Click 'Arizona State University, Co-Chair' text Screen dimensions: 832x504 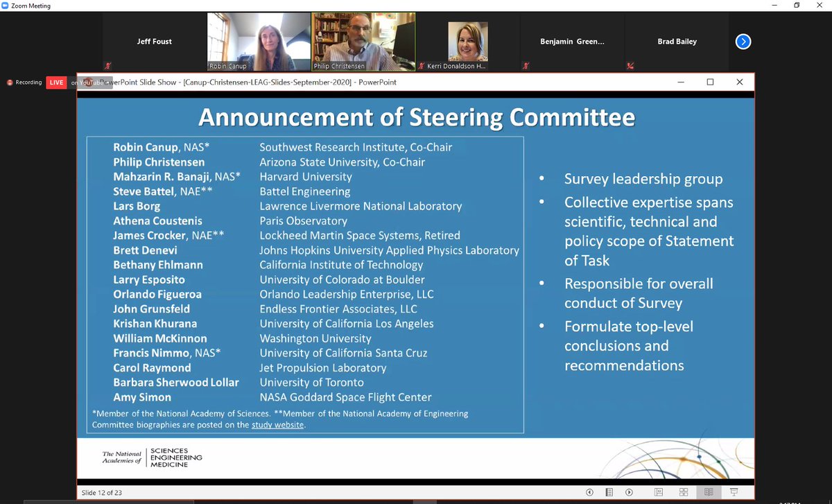[343, 162]
